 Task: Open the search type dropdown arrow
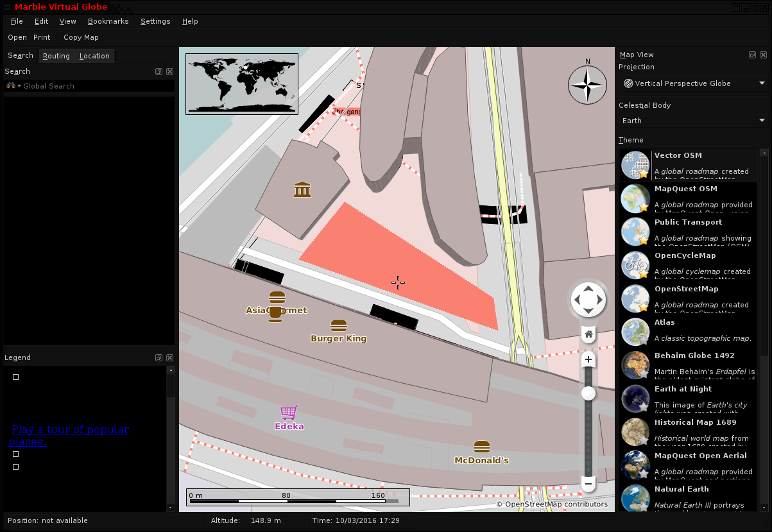point(19,86)
